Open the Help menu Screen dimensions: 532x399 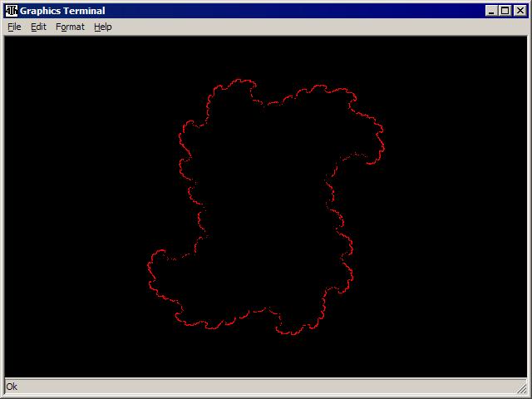pos(102,27)
